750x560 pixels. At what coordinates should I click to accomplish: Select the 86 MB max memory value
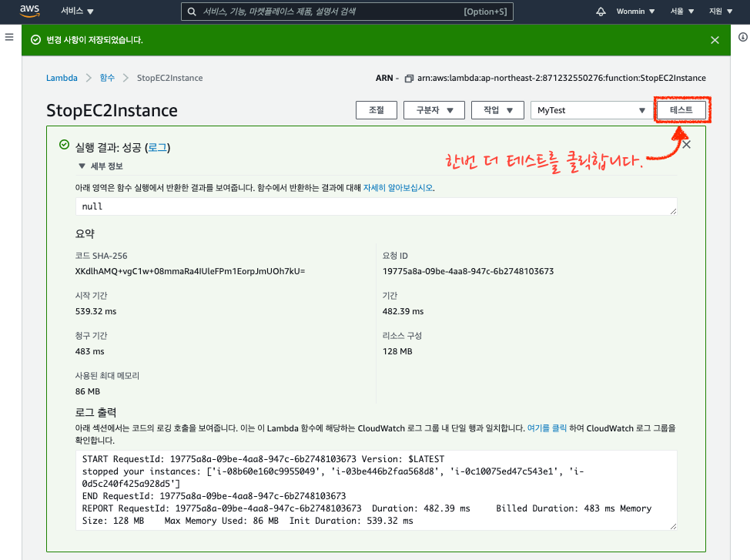tap(88, 391)
